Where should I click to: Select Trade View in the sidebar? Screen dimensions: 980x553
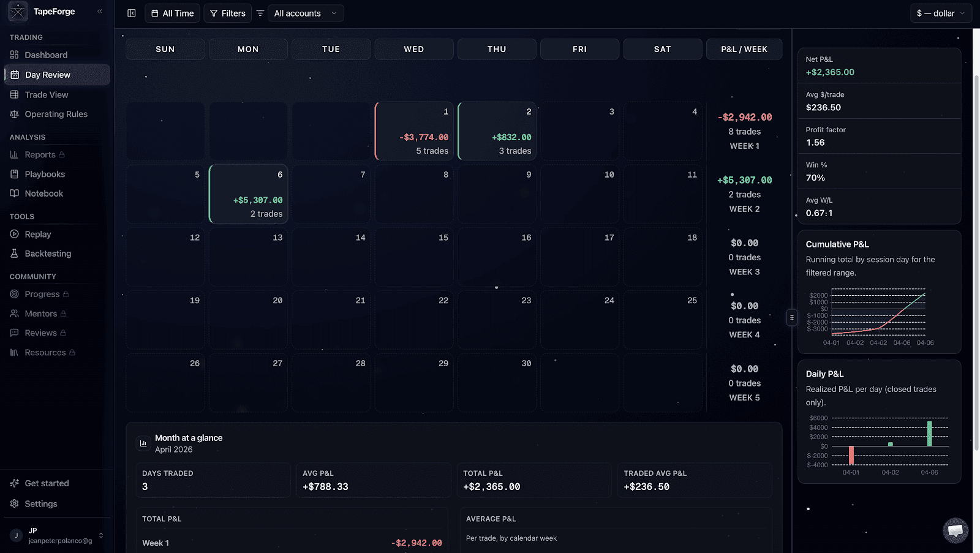46,94
